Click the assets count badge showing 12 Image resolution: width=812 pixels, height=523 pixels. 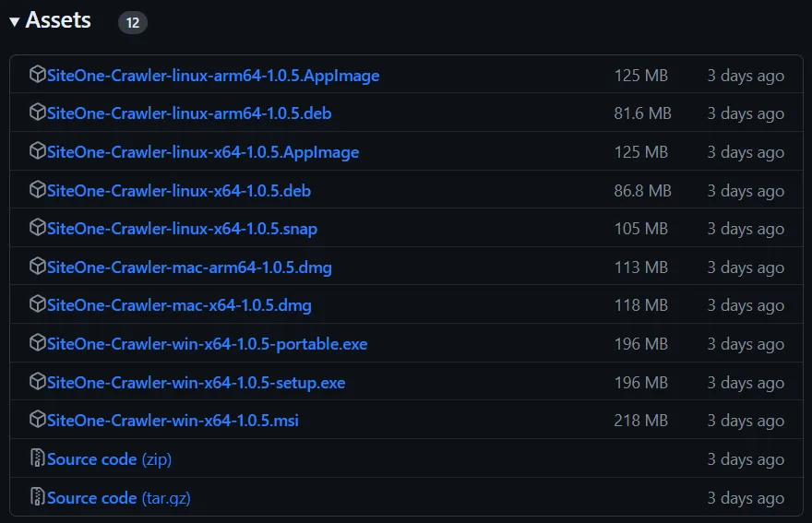(x=133, y=23)
